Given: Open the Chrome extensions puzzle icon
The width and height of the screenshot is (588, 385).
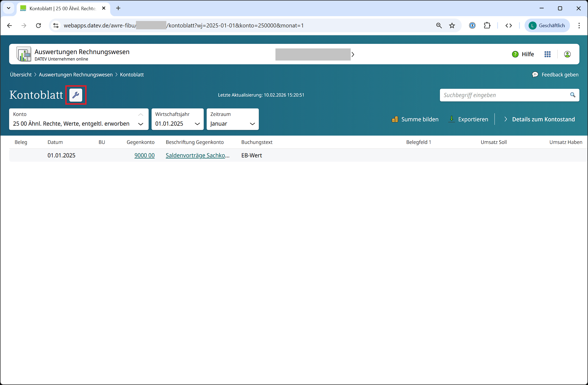Looking at the screenshot, I should 487,26.
